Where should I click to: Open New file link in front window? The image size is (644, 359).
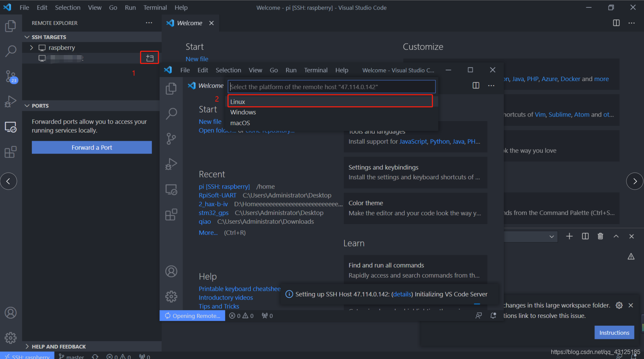click(210, 121)
